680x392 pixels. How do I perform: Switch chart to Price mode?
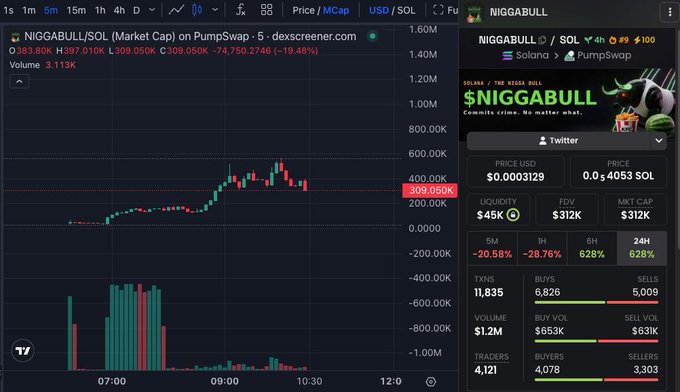303,10
